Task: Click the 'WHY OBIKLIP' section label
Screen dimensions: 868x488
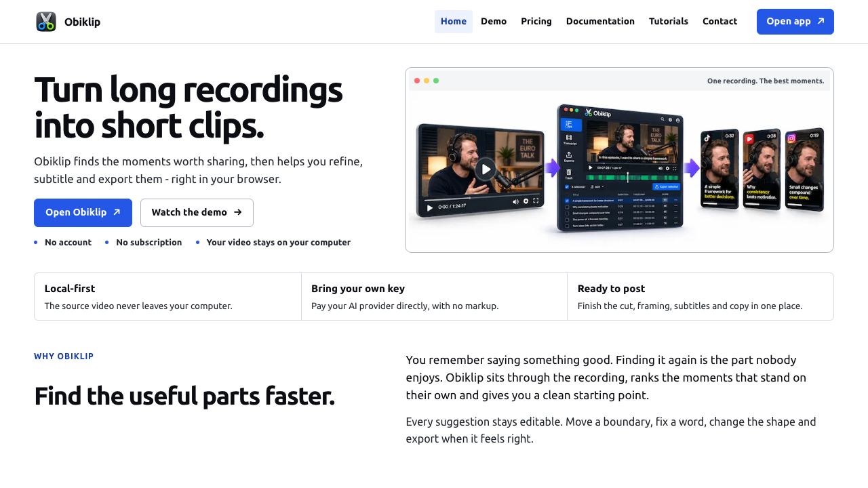Action: 64,357
